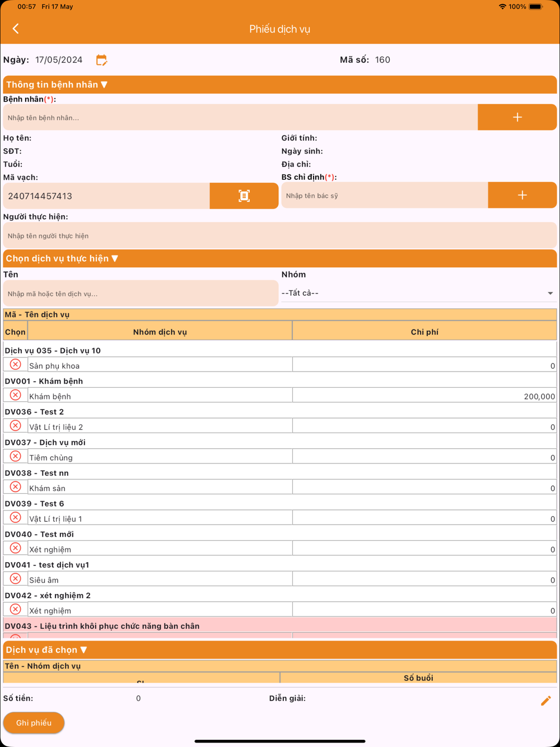Tap the X icon for Vật Lí trị liệu 1
Image resolution: width=560 pixels, height=747 pixels.
pos(15,517)
